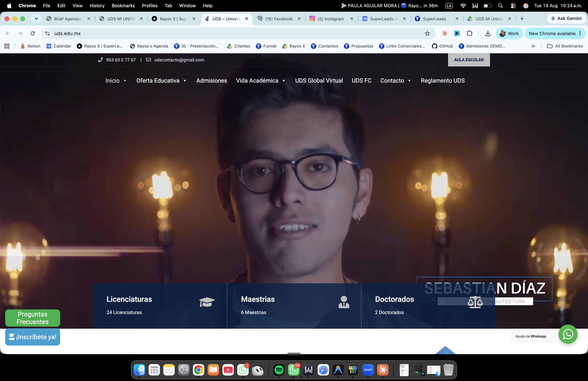Bookmark this page with the star icon

point(427,33)
